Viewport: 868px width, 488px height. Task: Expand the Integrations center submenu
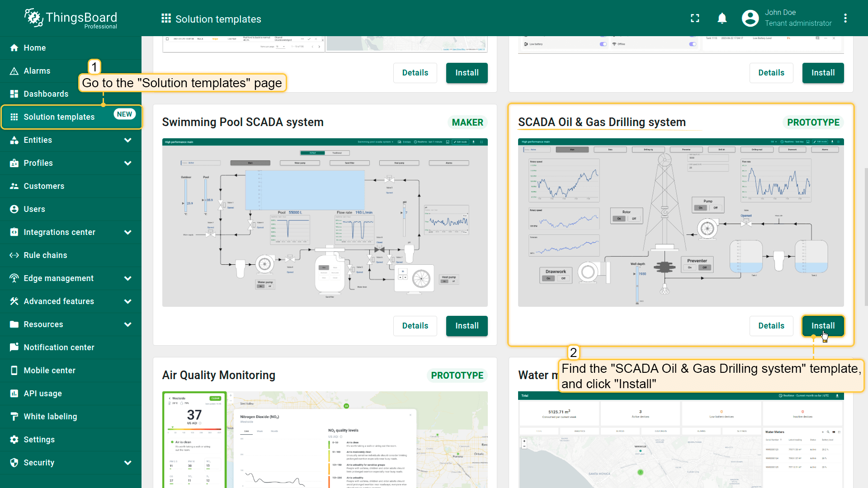(x=128, y=232)
